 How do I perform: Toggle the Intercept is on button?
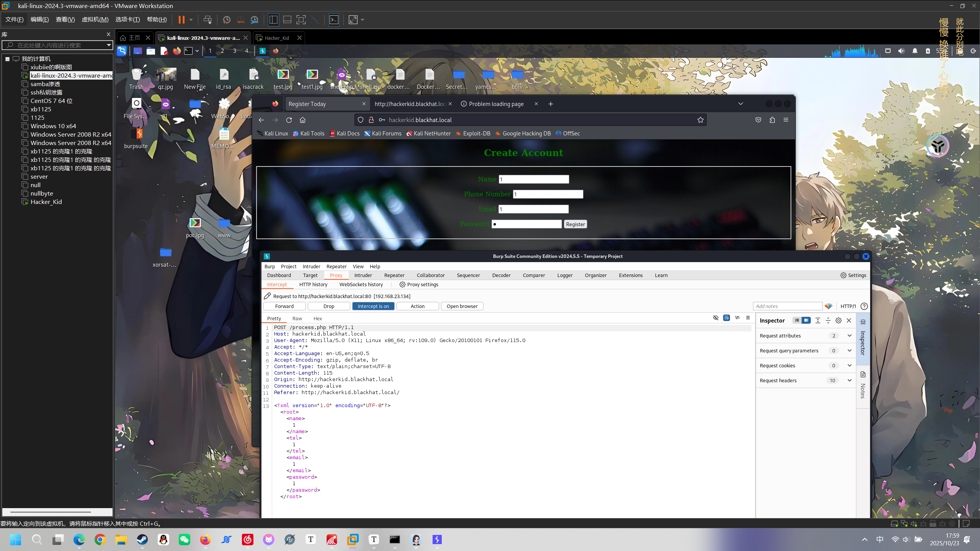(373, 306)
